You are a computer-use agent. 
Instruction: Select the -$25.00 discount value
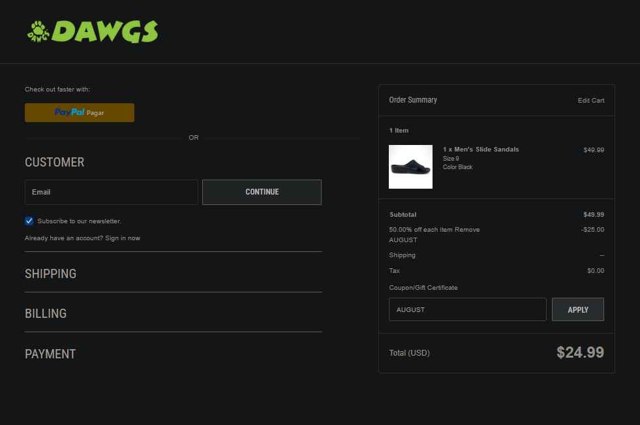coord(593,229)
